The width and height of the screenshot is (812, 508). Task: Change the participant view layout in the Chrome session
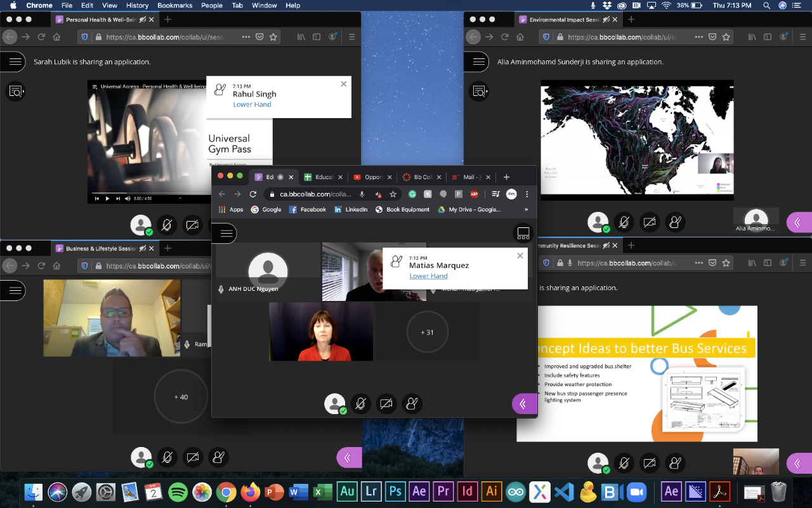pyautogui.click(x=523, y=234)
